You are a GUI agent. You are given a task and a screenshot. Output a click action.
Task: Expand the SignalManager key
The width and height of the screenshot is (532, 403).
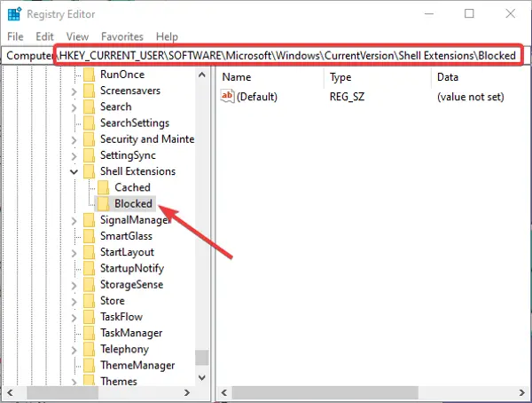pyautogui.click(x=74, y=221)
